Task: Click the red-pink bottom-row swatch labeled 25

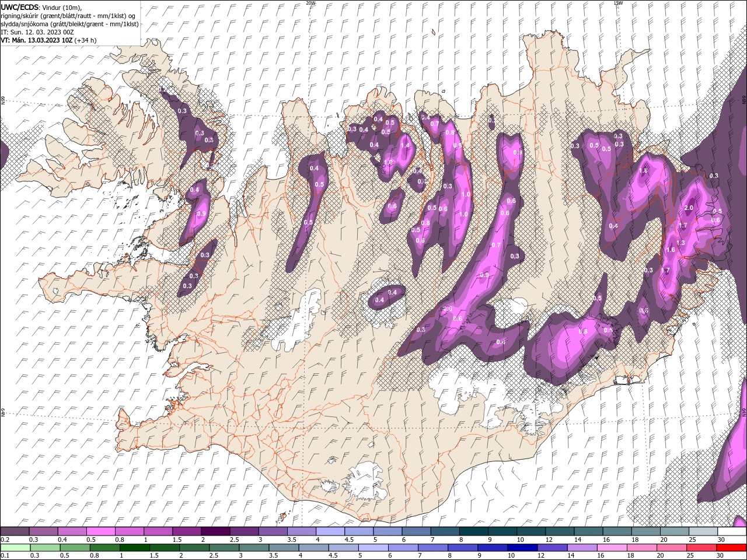Action: [x=701, y=548]
